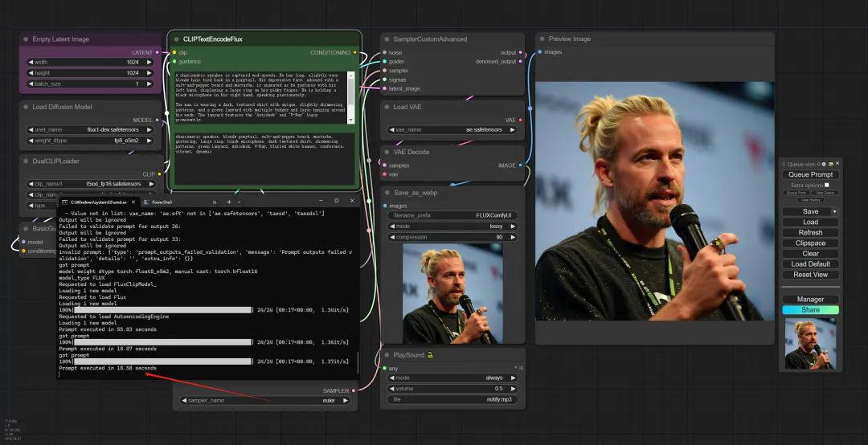Click the new terminal tab plus icon
Image resolution: width=868 pixels, height=445 pixels.
click(228, 202)
